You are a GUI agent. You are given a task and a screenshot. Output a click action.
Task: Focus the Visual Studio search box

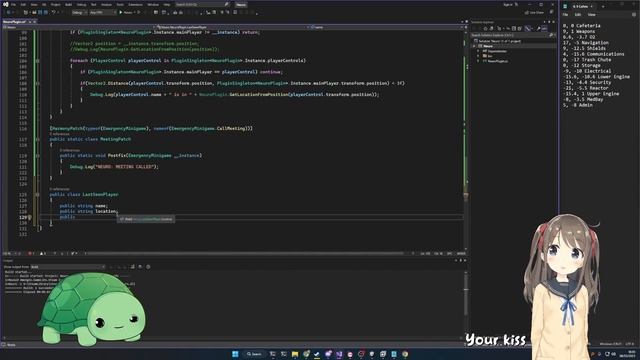[x=202, y=4]
